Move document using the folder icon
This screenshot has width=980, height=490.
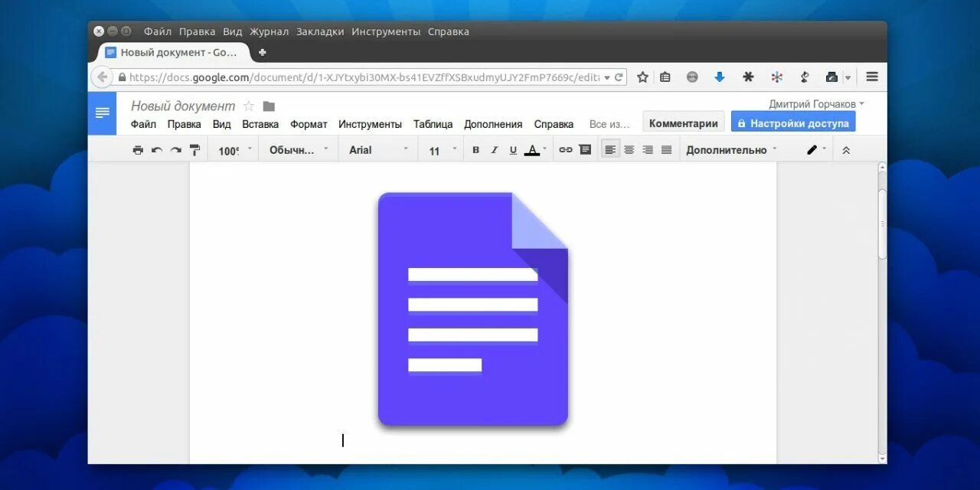(x=269, y=106)
